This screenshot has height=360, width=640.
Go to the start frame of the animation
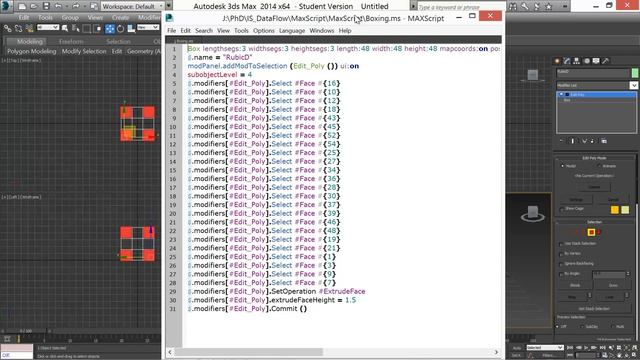click(x=570, y=347)
